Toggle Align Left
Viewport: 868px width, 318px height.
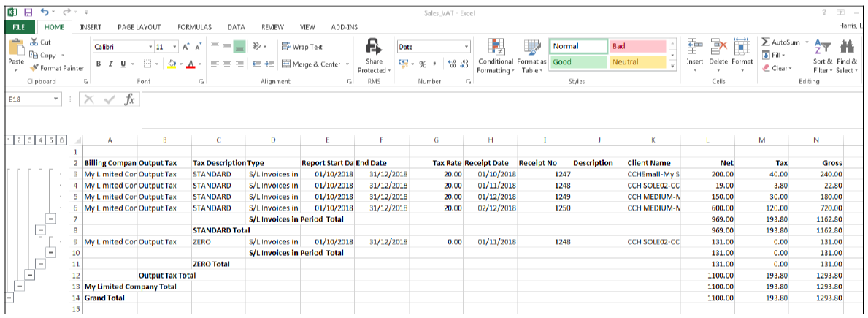(x=215, y=64)
